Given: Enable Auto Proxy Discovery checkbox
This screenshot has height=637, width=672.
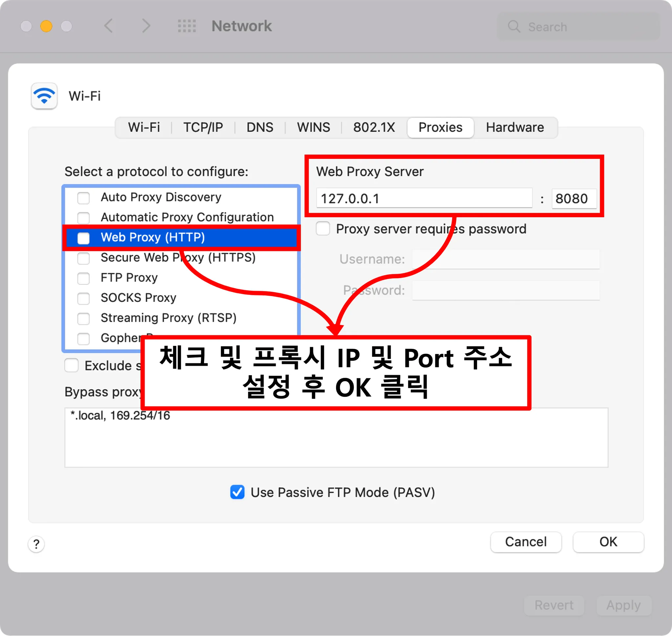Looking at the screenshot, I should click(84, 198).
